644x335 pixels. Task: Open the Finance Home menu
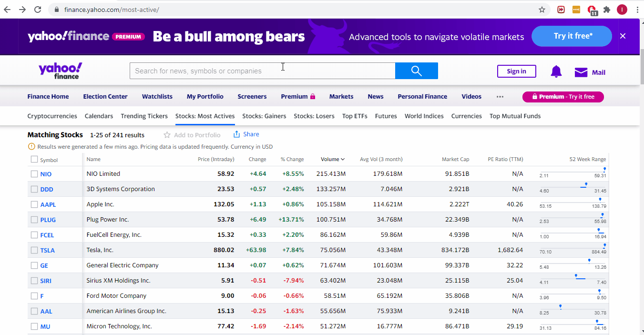click(48, 97)
